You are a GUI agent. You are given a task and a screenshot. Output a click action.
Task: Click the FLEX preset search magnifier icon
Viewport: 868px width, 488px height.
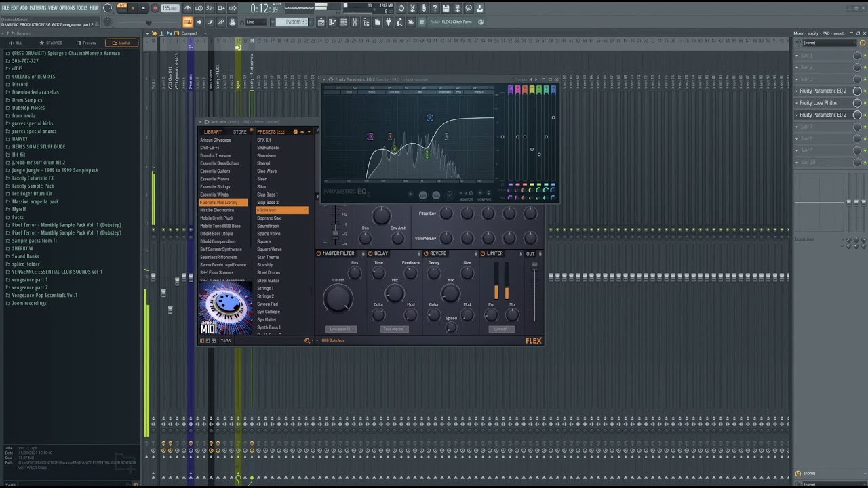[x=307, y=340]
